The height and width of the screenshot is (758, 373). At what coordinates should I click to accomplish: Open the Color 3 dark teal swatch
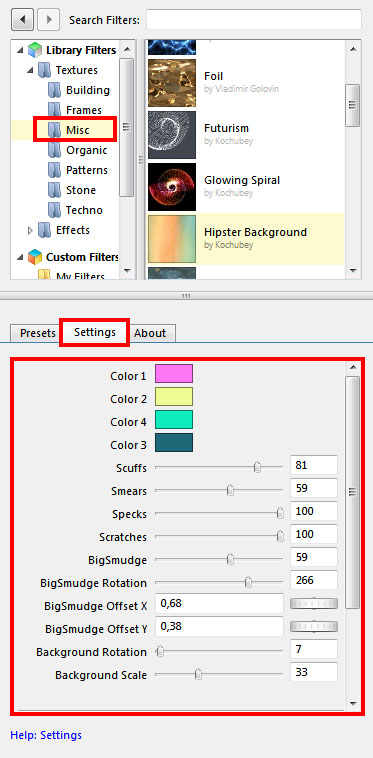click(x=173, y=442)
